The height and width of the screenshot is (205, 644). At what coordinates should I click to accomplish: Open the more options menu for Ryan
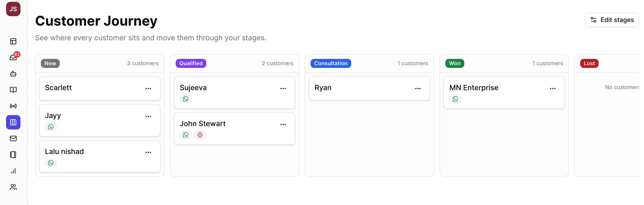pyautogui.click(x=418, y=89)
